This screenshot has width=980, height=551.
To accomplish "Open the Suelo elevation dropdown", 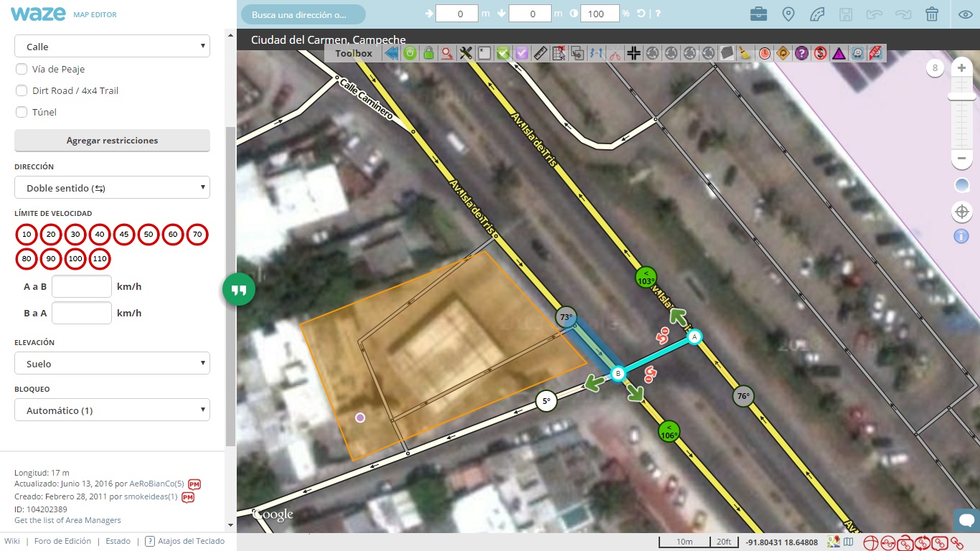I will coord(112,364).
